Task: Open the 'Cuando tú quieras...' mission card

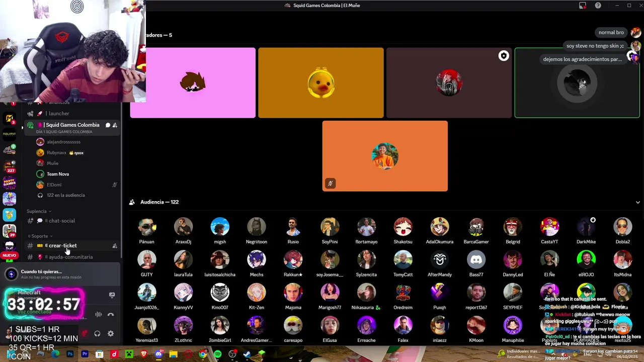Action: (x=60, y=274)
